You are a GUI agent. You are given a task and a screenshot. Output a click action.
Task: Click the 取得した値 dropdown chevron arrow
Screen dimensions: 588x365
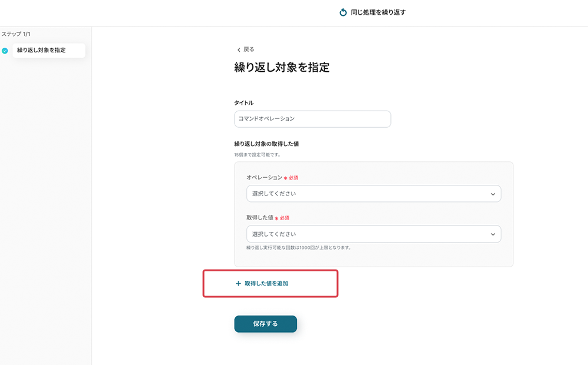pos(493,234)
